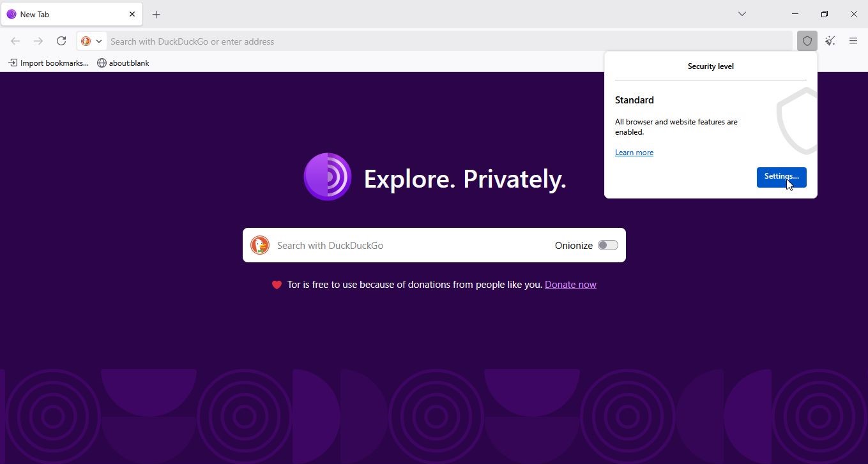The image size is (868, 464).
Task: Minimize the Tor Browser window
Action: (x=795, y=14)
